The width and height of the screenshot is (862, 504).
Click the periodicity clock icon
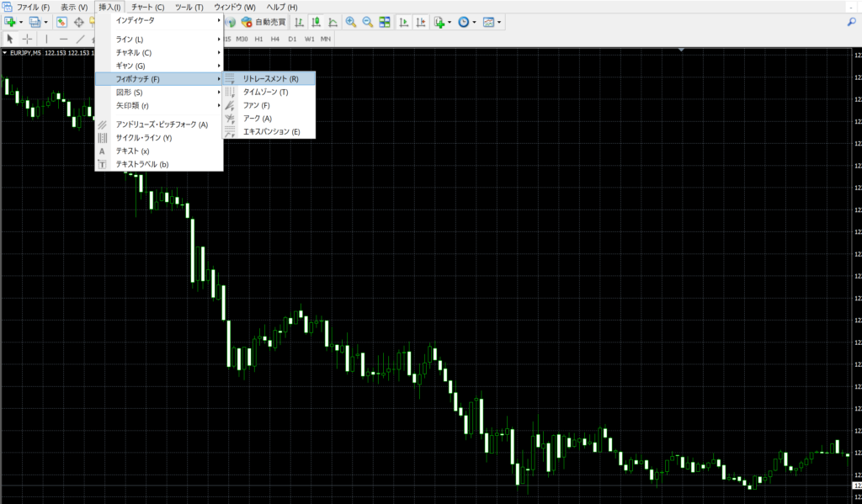click(x=464, y=22)
